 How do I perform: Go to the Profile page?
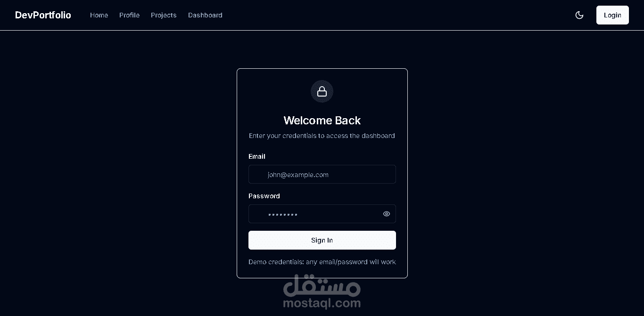(x=129, y=15)
